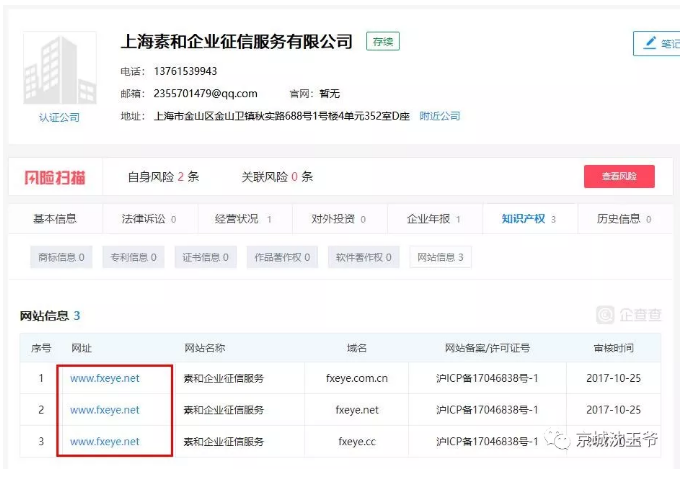Open www.fxeye.net link in row 3

[x=105, y=441]
